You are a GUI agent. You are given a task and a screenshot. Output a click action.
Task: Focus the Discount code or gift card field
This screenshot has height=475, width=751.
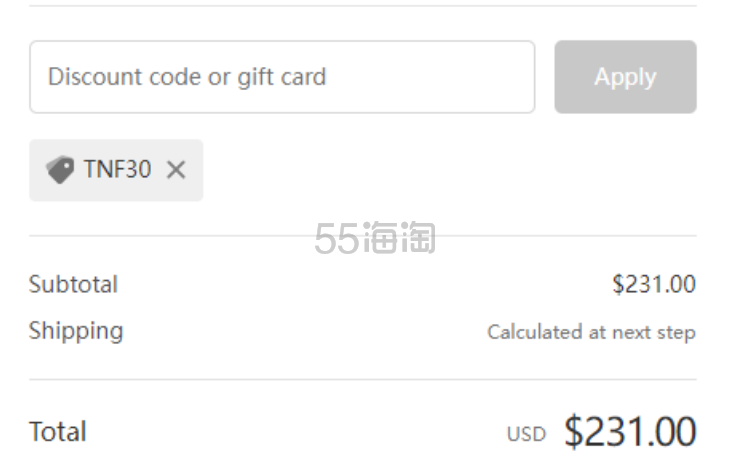point(282,77)
